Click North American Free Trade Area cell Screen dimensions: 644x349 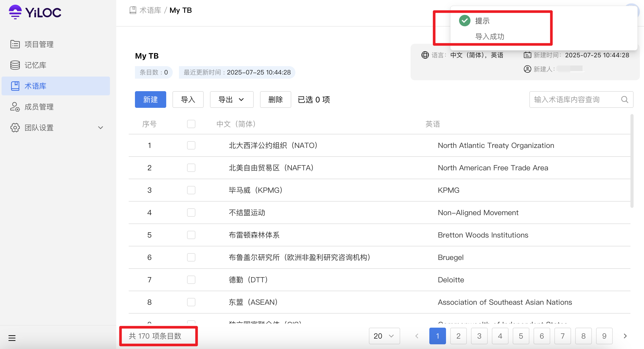(493, 168)
